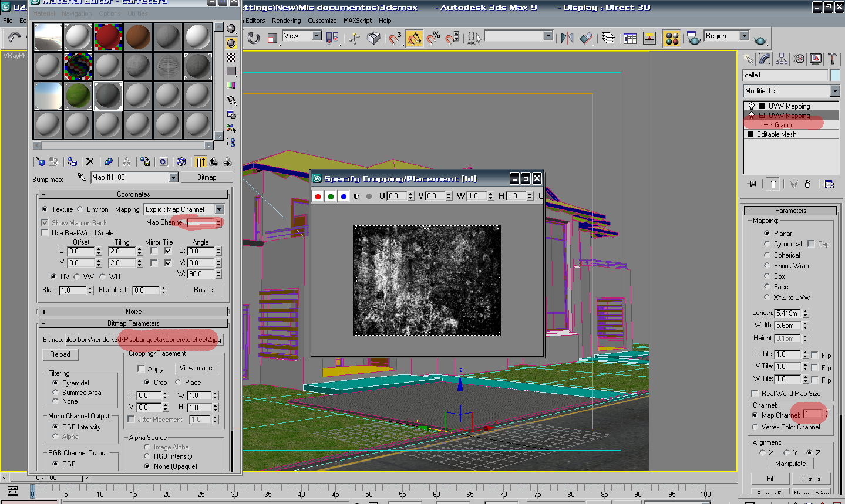This screenshot has width=845, height=504.
Task: Open the Utilities hammer panel tab
Action: click(832, 59)
